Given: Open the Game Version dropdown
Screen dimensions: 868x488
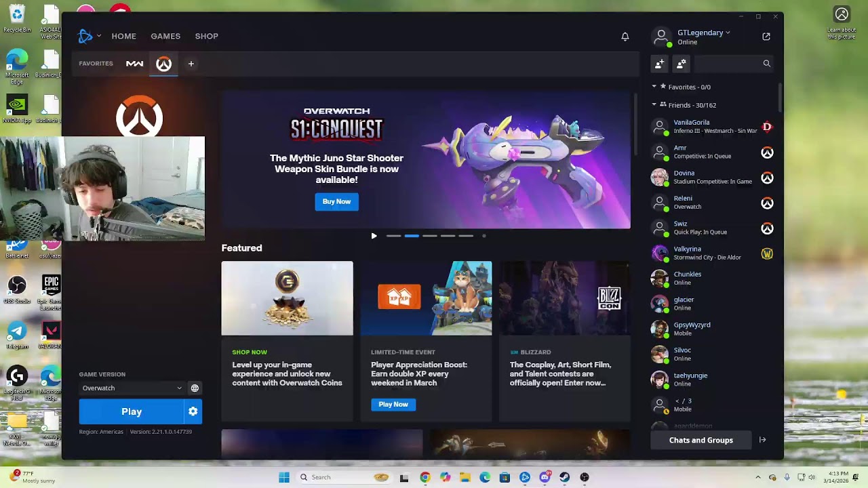Looking at the screenshot, I should [x=132, y=388].
